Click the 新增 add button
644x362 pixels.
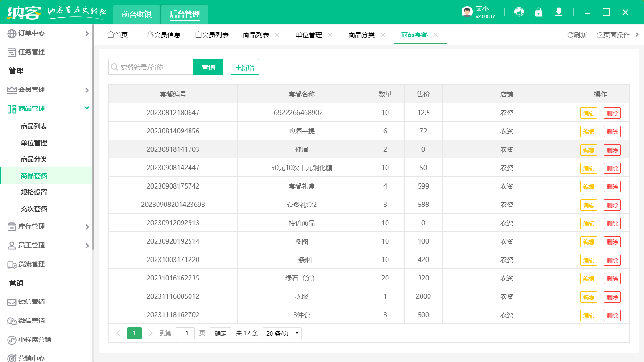pos(245,67)
